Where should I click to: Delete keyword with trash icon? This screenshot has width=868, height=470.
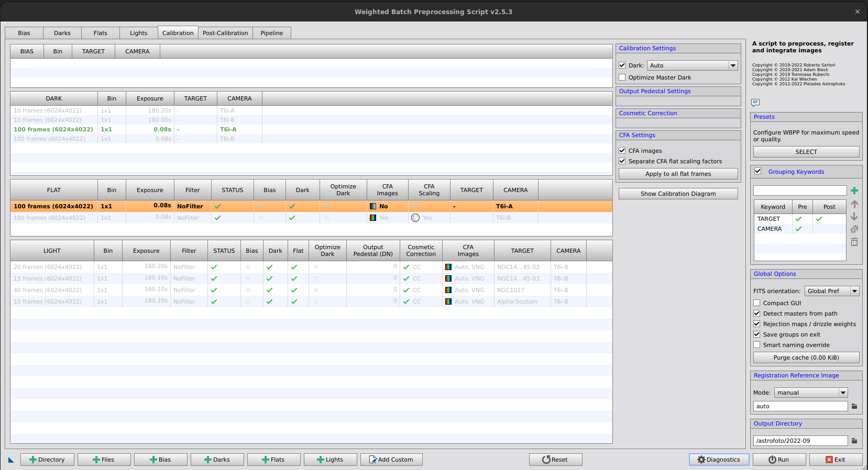[854, 242]
